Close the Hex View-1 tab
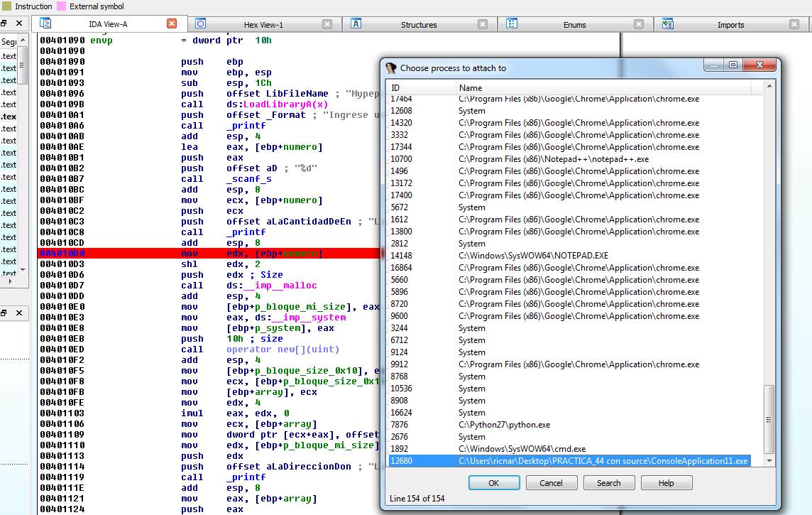Image resolution: width=812 pixels, height=515 pixels. [327, 24]
